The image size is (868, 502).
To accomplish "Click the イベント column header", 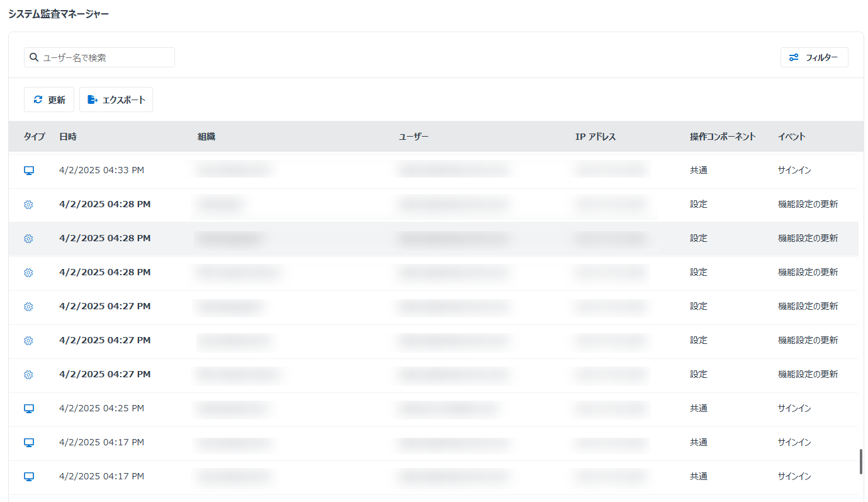I will (791, 137).
